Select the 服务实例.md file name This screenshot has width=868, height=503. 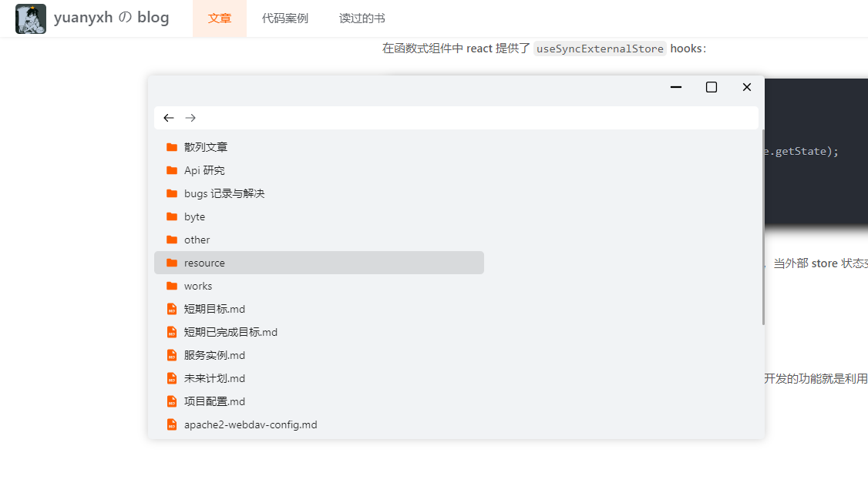[x=215, y=355]
